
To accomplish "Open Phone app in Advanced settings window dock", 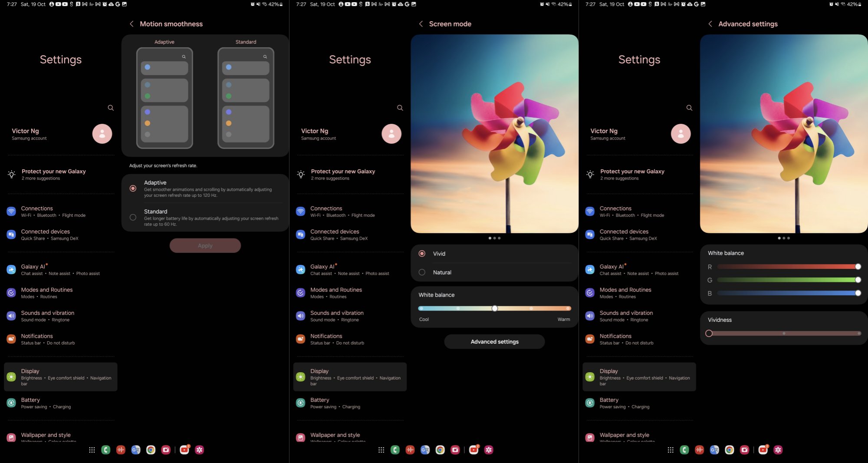I will pos(684,450).
